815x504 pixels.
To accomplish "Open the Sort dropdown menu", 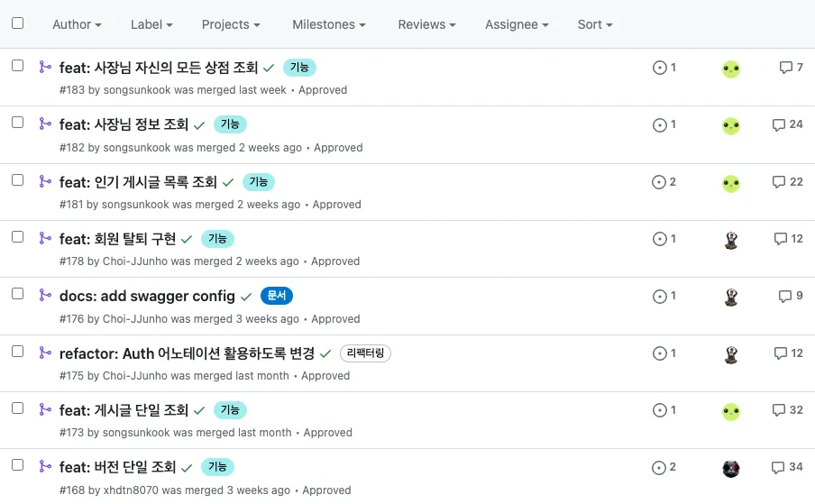I will point(595,24).
